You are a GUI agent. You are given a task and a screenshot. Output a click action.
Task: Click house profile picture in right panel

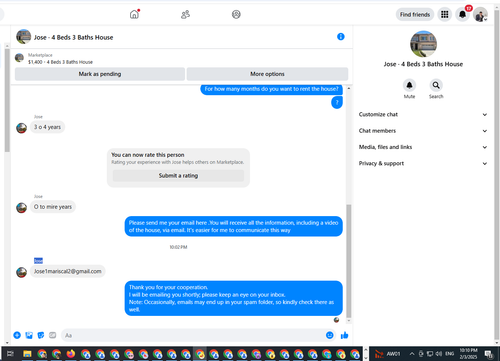pos(423,44)
